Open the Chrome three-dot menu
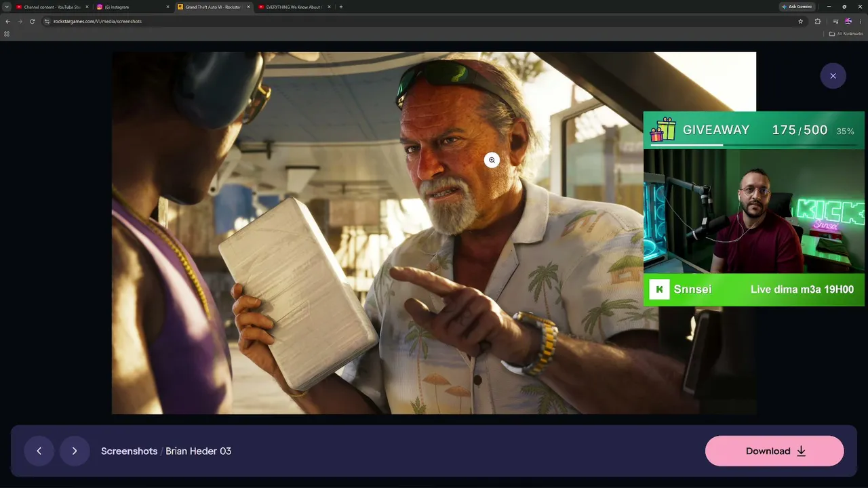The width and height of the screenshot is (868, 488). click(860, 21)
